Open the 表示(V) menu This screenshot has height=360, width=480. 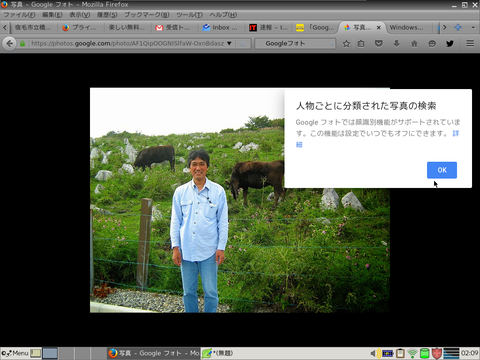[80, 15]
